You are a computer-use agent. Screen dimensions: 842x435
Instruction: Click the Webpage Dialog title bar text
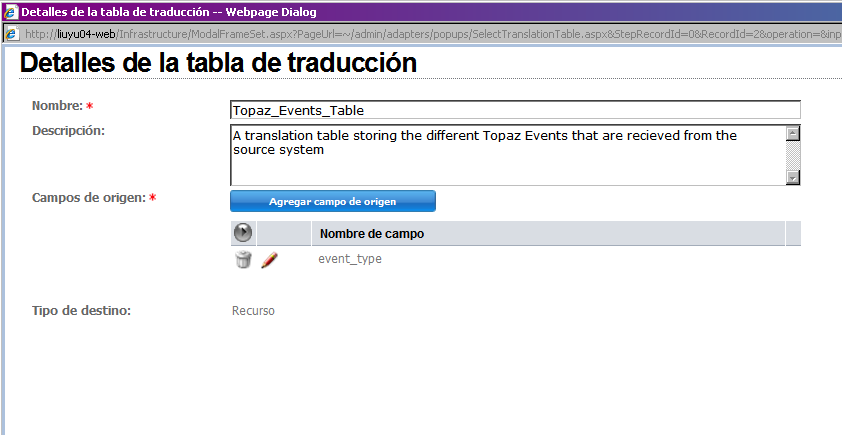(x=169, y=12)
